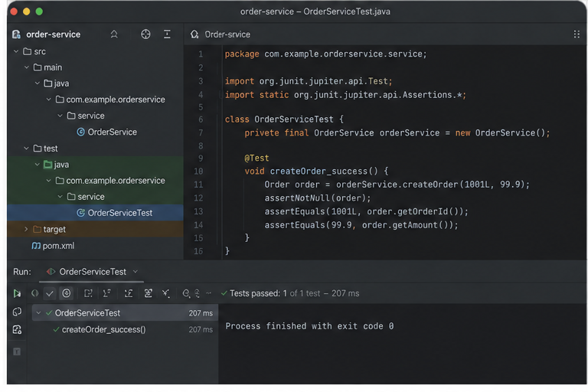
Task: Click the window title order-service – OrderServiceTest.java
Action: [x=315, y=11]
